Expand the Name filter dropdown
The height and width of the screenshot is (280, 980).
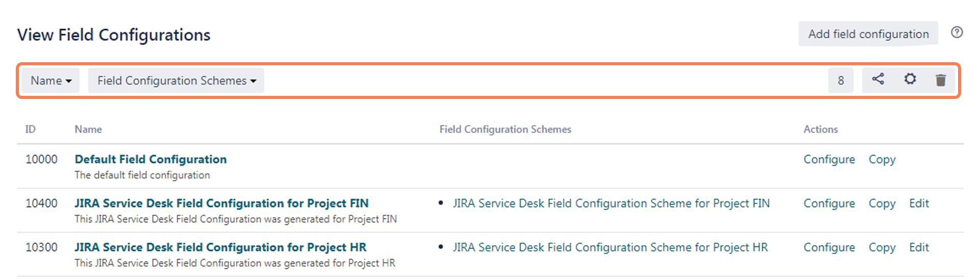pos(51,81)
